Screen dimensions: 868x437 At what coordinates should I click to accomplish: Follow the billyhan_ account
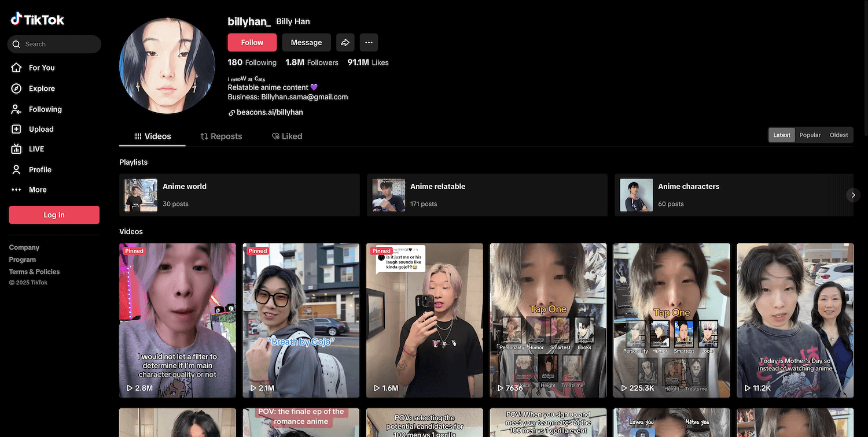252,42
